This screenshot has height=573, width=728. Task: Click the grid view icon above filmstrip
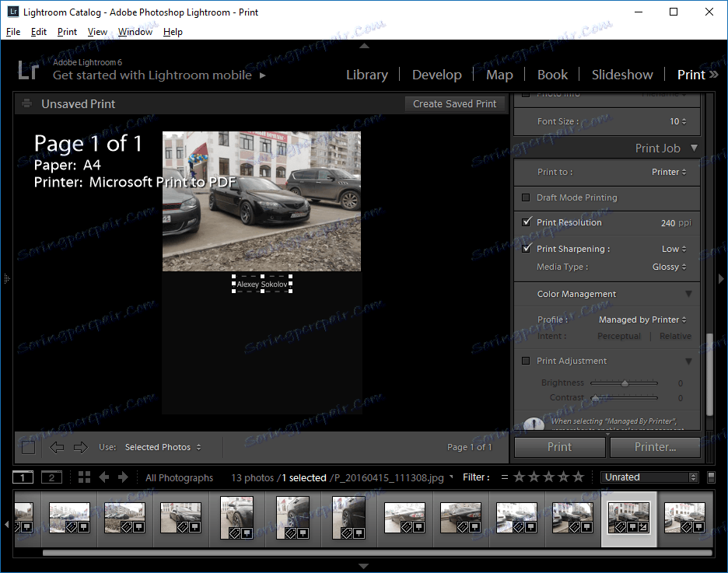84,477
